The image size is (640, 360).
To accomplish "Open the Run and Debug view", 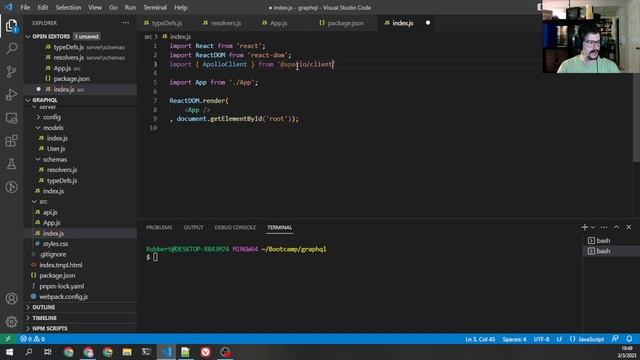I will (11, 95).
